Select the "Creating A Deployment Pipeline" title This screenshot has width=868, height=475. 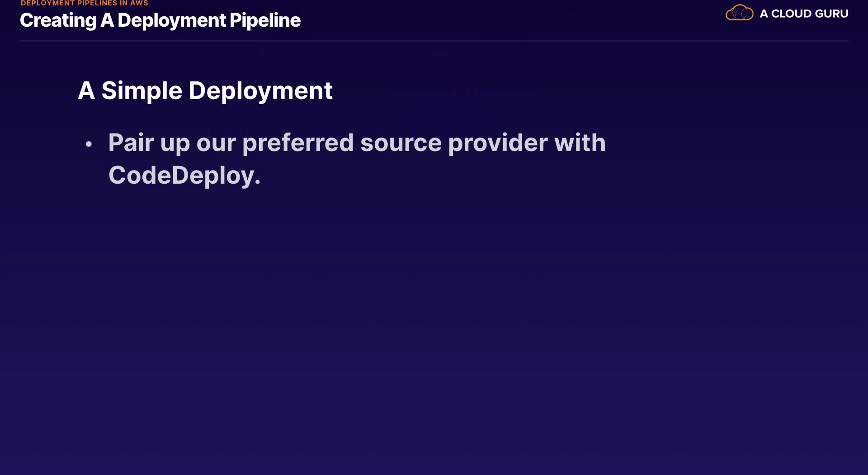coord(160,20)
